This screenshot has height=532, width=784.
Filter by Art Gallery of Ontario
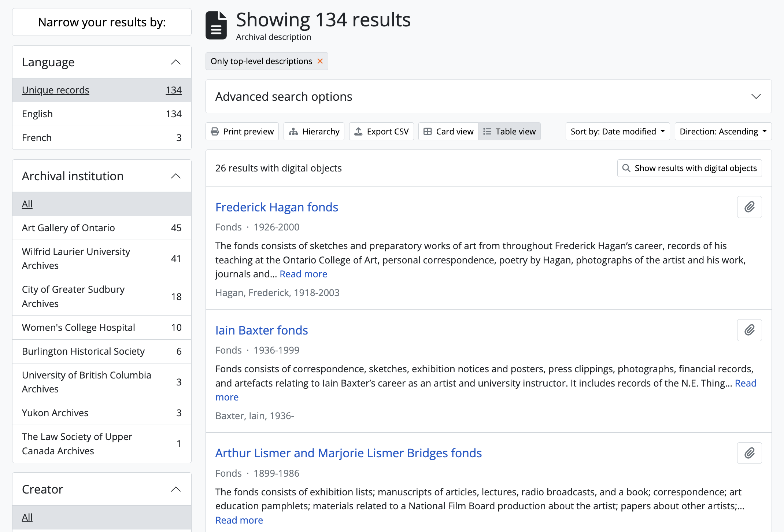click(69, 228)
